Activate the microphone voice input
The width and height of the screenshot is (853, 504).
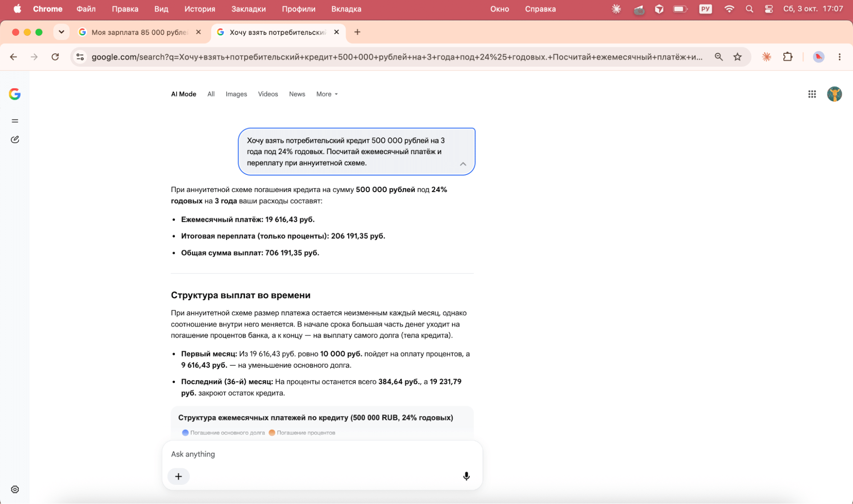(x=466, y=476)
